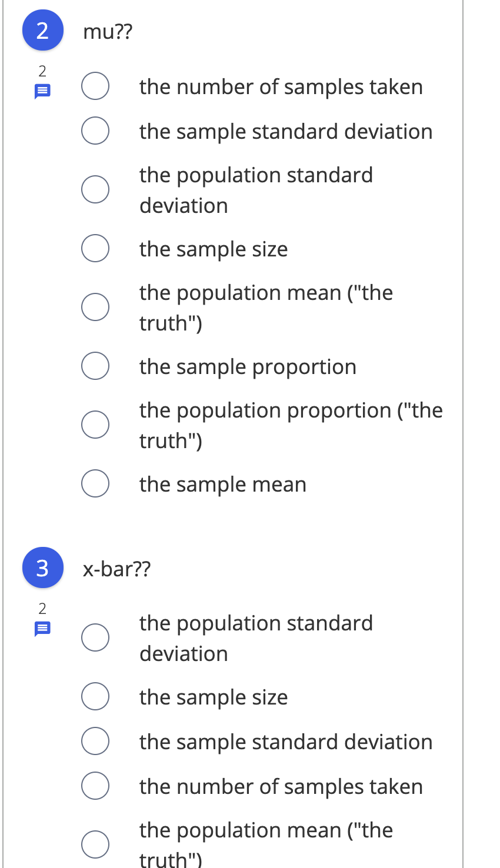This screenshot has height=868, width=500.
Task: Click the point value above question 3's comment icon
Action: (42, 609)
